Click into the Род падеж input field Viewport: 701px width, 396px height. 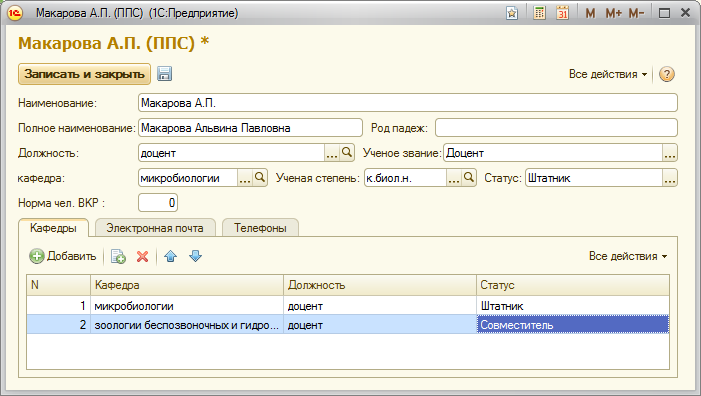coord(556,128)
